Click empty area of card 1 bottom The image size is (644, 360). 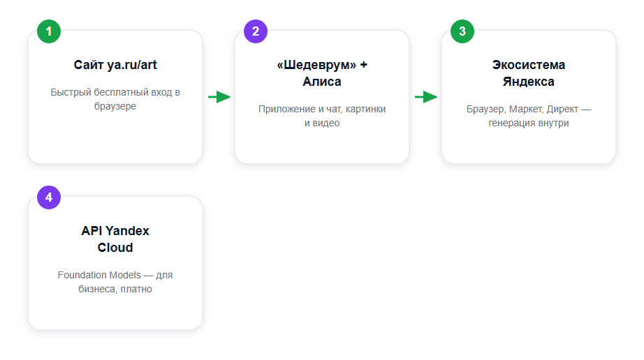click(115, 140)
